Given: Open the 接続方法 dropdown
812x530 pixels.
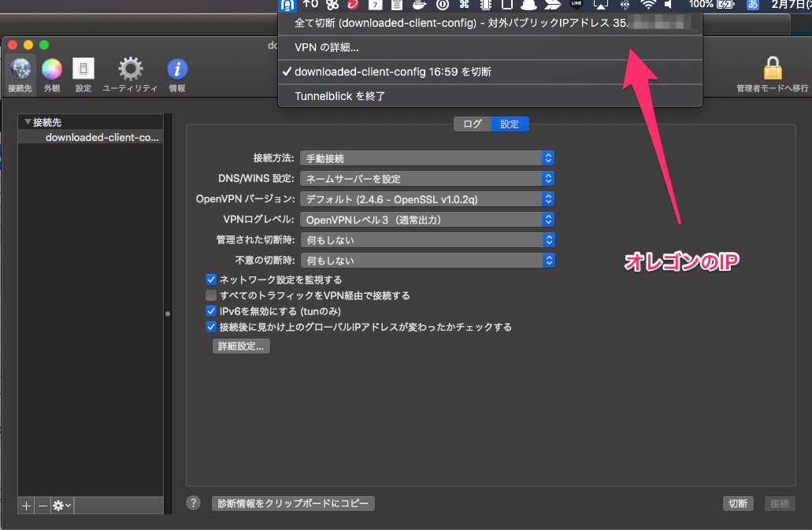Looking at the screenshot, I should [x=427, y=158].
